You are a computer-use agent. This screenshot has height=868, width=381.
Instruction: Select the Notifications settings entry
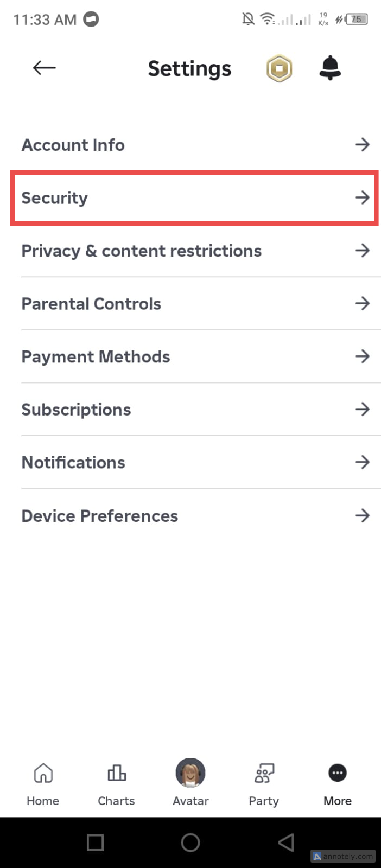tap(73, 462)
